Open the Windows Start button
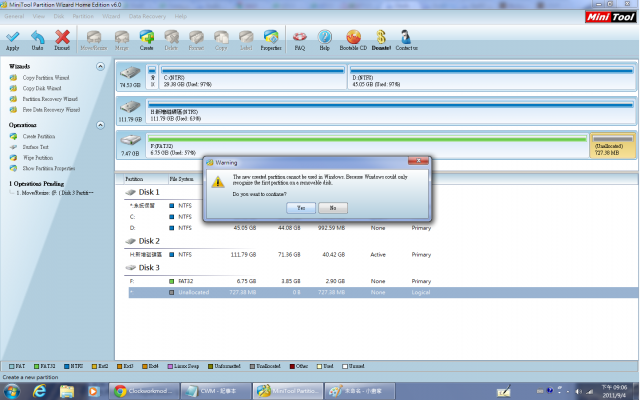The height and width of the screenshot is (400, 640). click(11, 391)
